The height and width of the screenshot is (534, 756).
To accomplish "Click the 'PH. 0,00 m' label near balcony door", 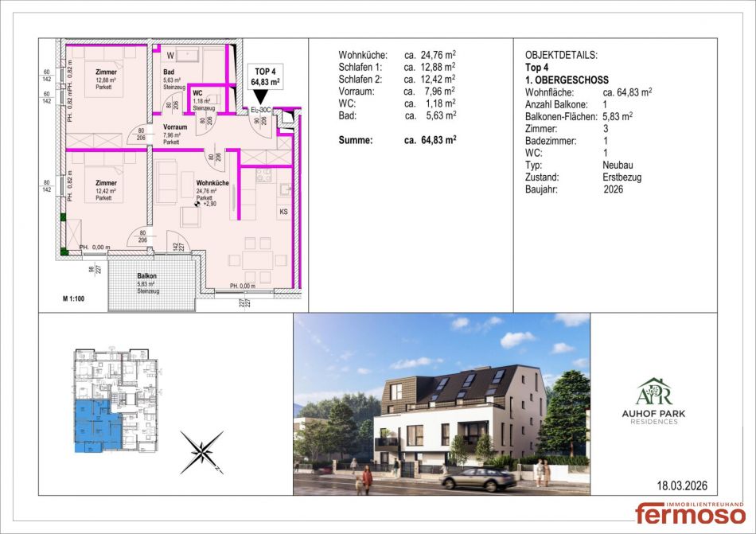I will [95, 248].
